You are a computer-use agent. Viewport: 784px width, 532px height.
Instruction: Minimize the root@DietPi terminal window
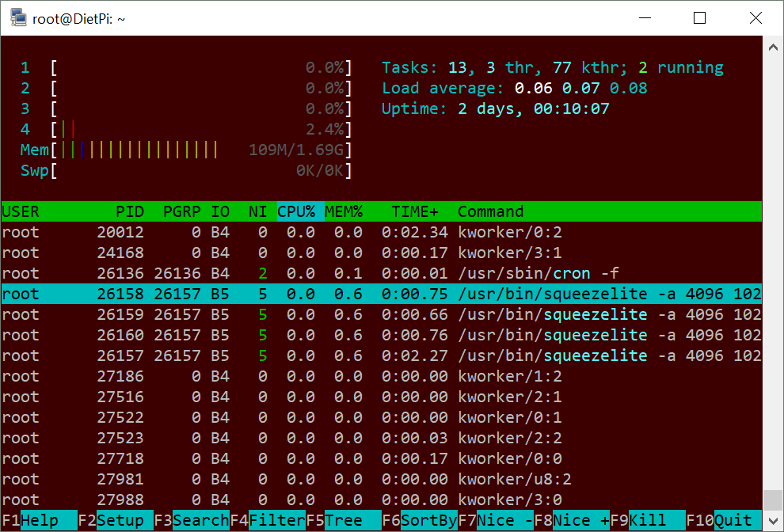(x=645, y=18)
